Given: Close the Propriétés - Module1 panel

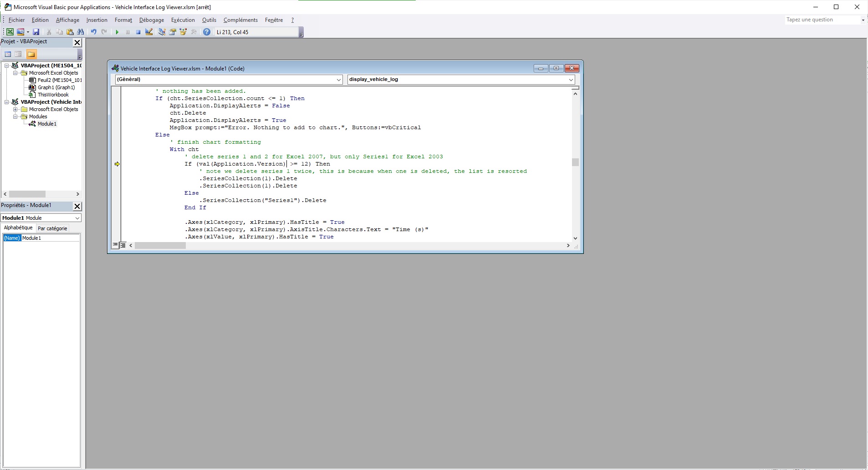Looking at the screenshot, I should 77,206.
